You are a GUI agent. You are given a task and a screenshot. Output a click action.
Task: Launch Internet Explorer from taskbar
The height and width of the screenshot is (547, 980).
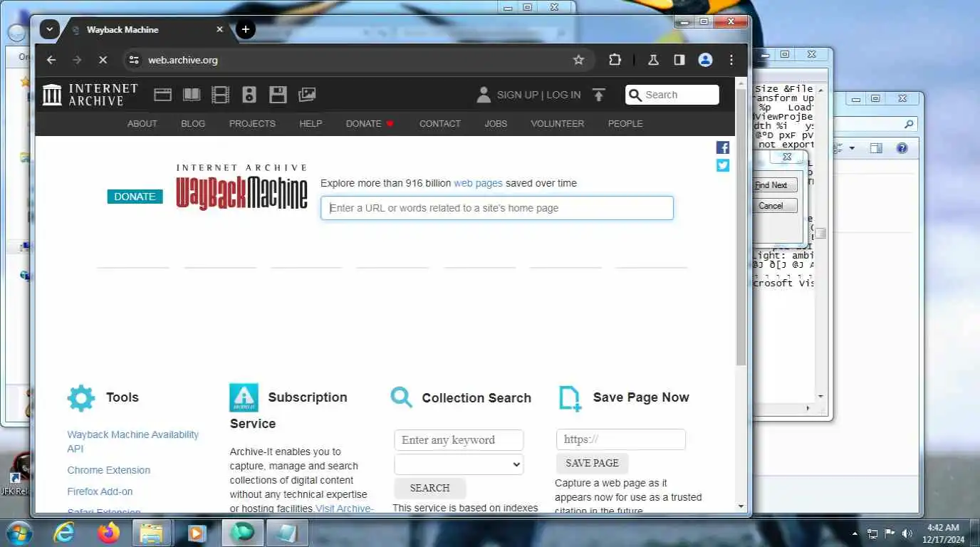65,533
